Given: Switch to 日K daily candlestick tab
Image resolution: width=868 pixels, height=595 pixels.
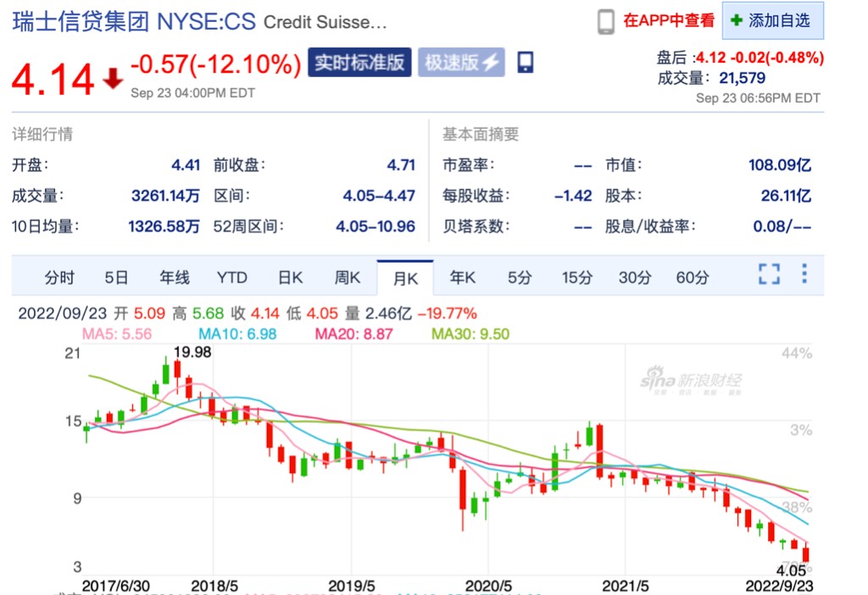Looking at the screenshot, I should [x=290, y=277].
